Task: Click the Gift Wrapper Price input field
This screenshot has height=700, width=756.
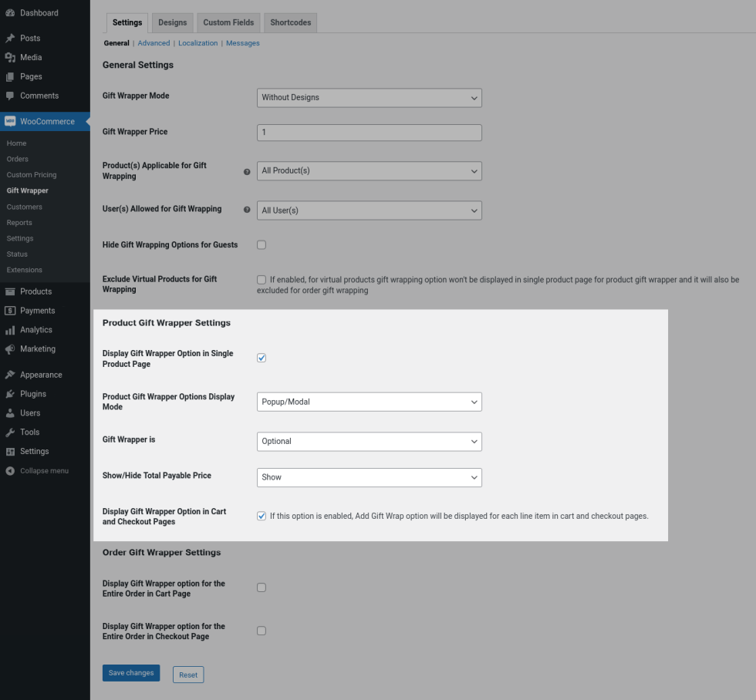Action: [x=369, y=133]
